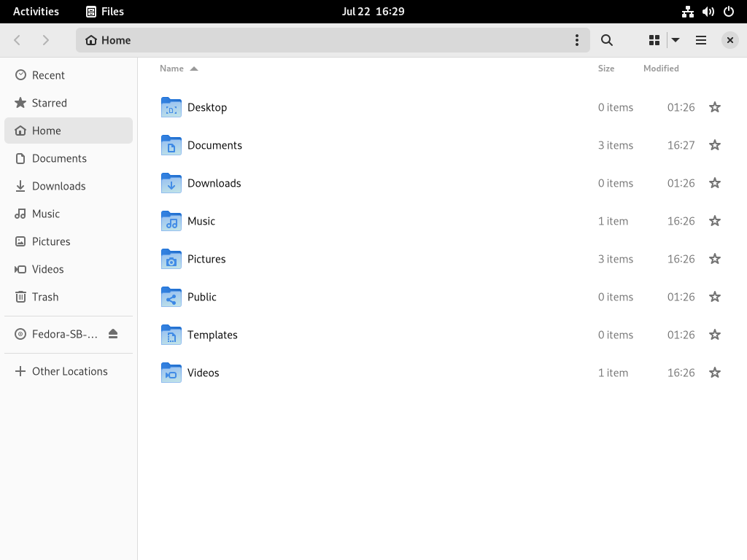This screenshot has width=747, height=560.
Task: Click the Desktop folder name text
Action: pyautogui.click(x=206, y=107)
